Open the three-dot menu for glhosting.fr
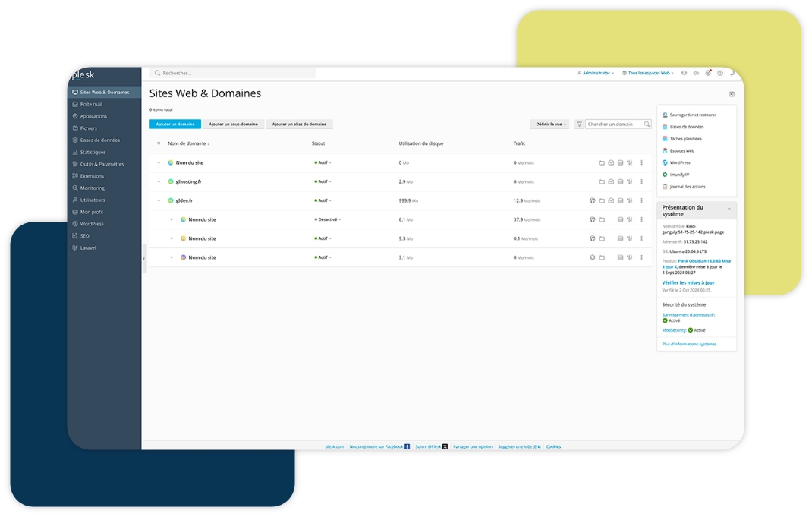This screenshot has width=812, height=517. 641,181
